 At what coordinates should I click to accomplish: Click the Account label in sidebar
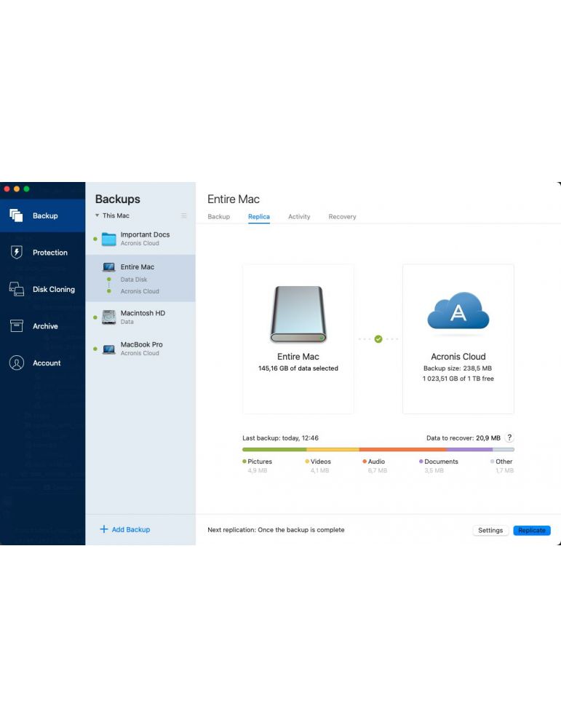point(47,363)
